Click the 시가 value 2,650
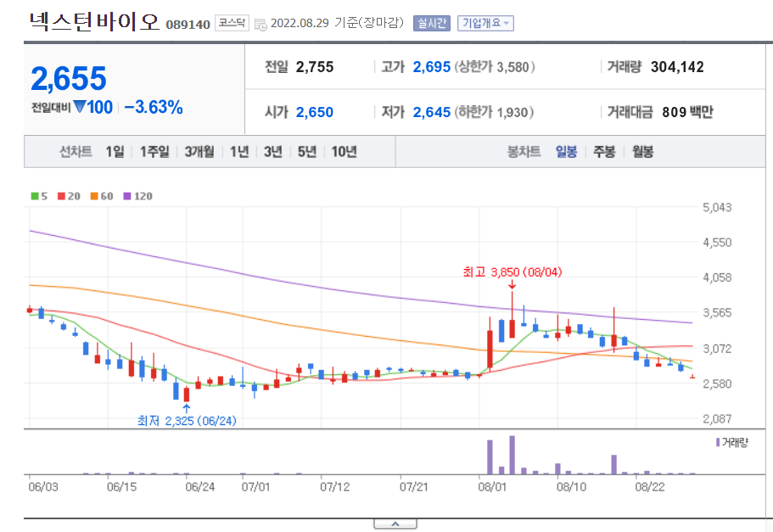 (315, 112)
